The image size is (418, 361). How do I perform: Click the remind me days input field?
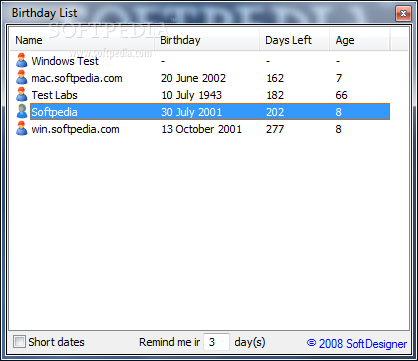pos(216,342)
